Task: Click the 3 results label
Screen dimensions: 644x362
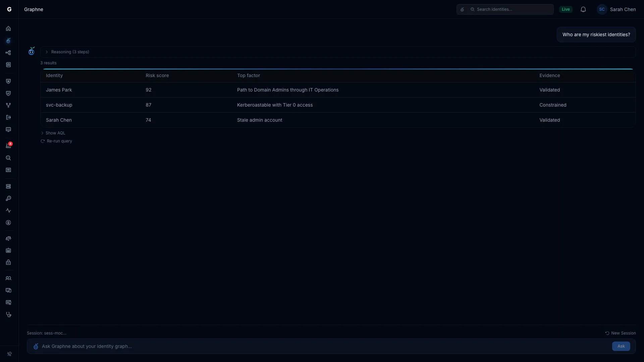Action: [x=48, y=63]
